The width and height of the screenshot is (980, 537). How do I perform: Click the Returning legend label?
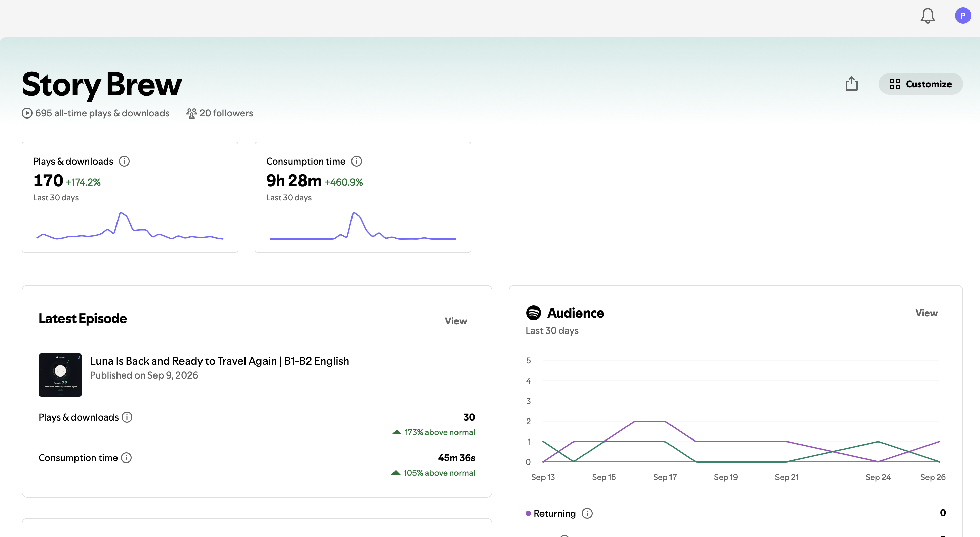tap(555, 513)
